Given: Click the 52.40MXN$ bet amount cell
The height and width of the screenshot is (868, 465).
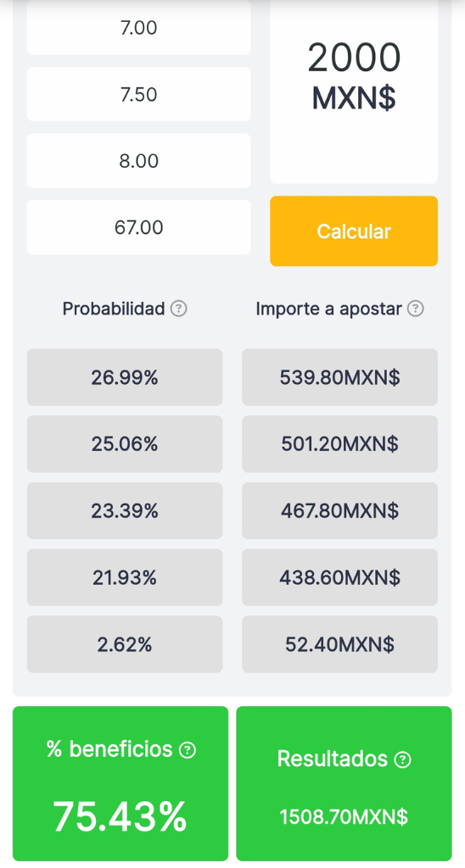Looking at the screenshot, I should coord(339,644).
